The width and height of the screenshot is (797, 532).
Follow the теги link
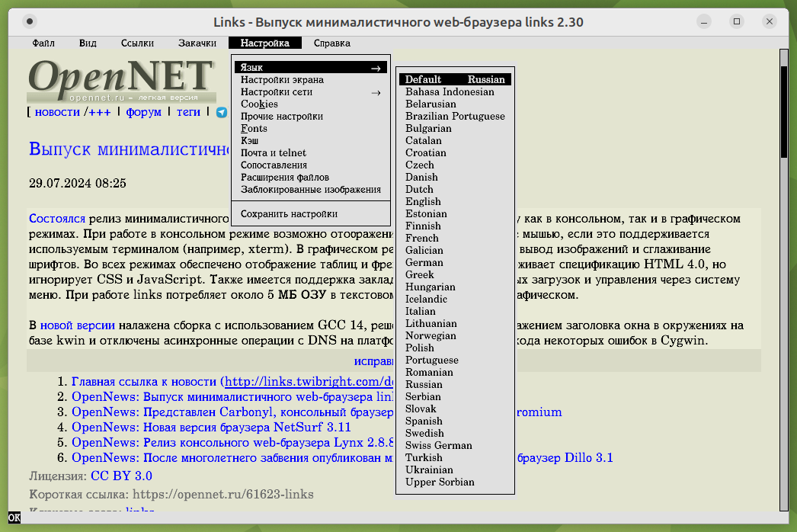[x=188, y=112]
